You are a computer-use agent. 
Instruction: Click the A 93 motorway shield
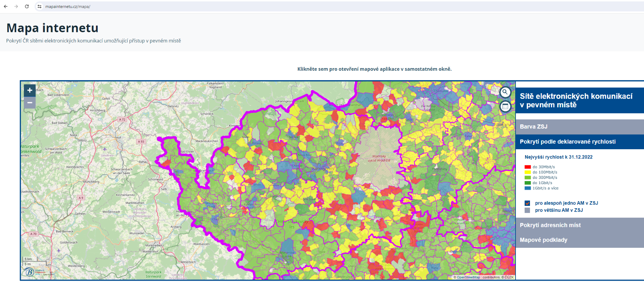tap(141, 141)
